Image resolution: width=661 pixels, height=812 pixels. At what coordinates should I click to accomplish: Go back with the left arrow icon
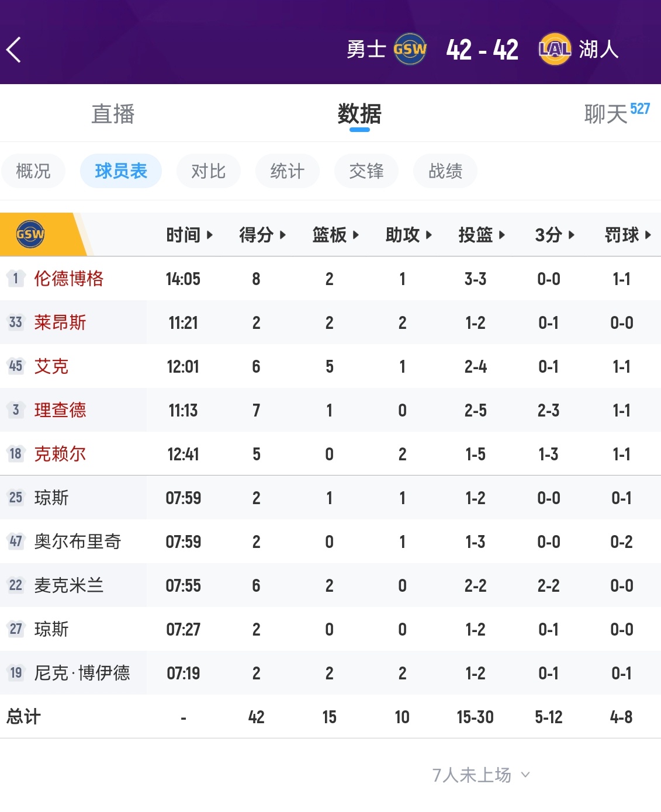pyautogui.click(x=14, y=50)
